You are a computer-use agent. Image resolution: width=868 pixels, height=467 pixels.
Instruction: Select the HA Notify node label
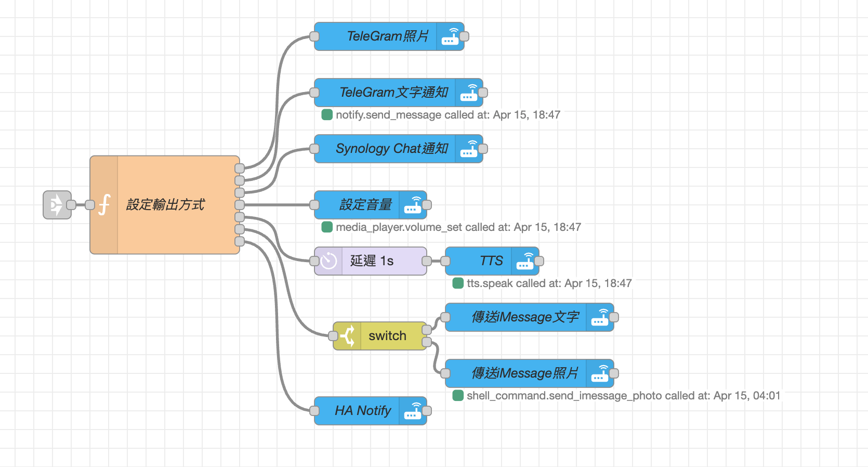click(362, 411)
